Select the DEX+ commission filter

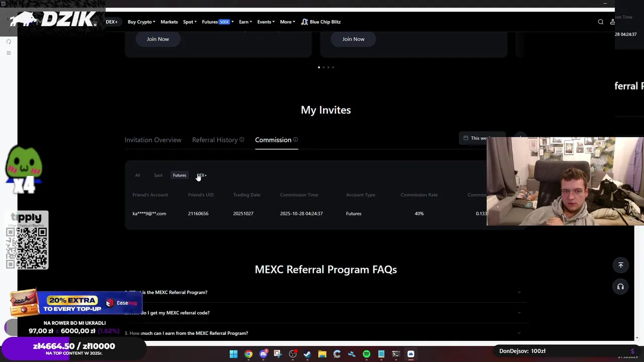click(202, 175)
